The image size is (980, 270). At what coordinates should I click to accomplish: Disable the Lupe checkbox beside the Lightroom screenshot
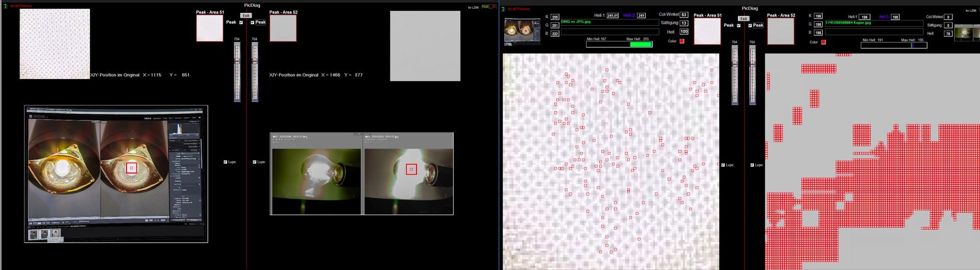pos(226,162)
